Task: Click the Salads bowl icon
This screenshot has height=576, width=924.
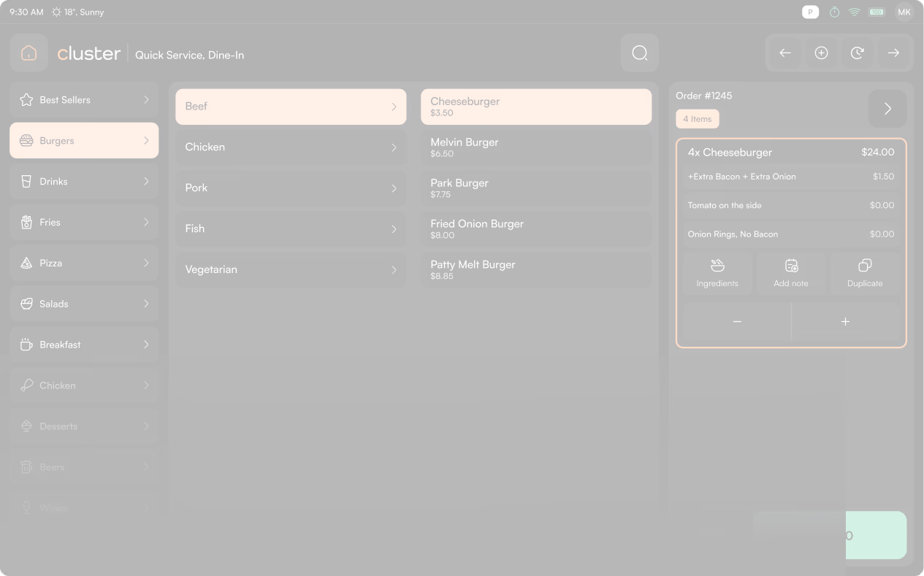Action: click(26, 304)
